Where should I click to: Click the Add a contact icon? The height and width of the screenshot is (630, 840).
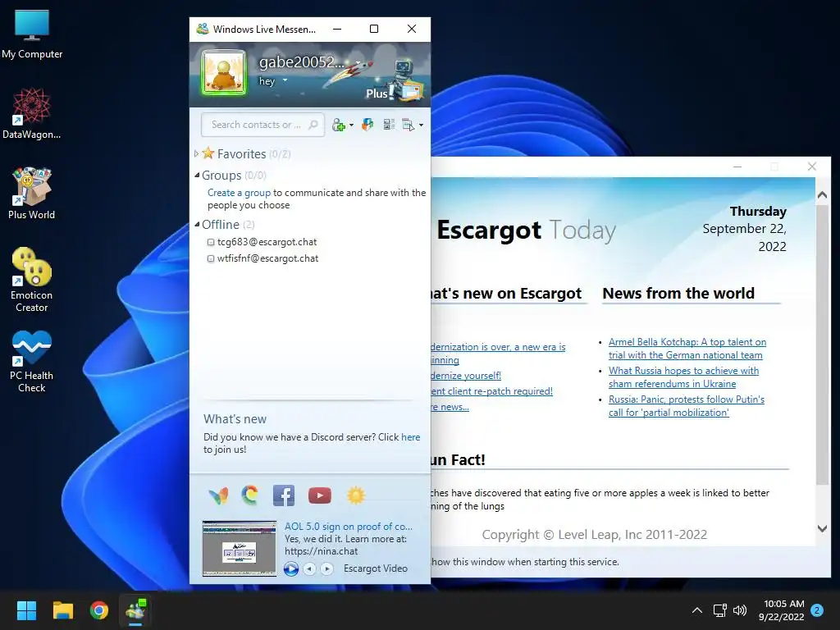pyautogui.click(x=339, y=125)
